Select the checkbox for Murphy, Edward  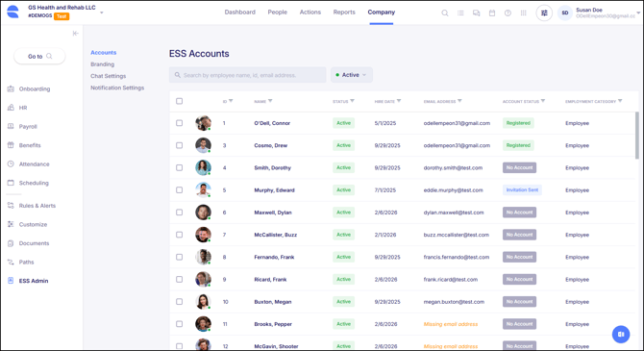pyautogui.click(x=179, y=189)
